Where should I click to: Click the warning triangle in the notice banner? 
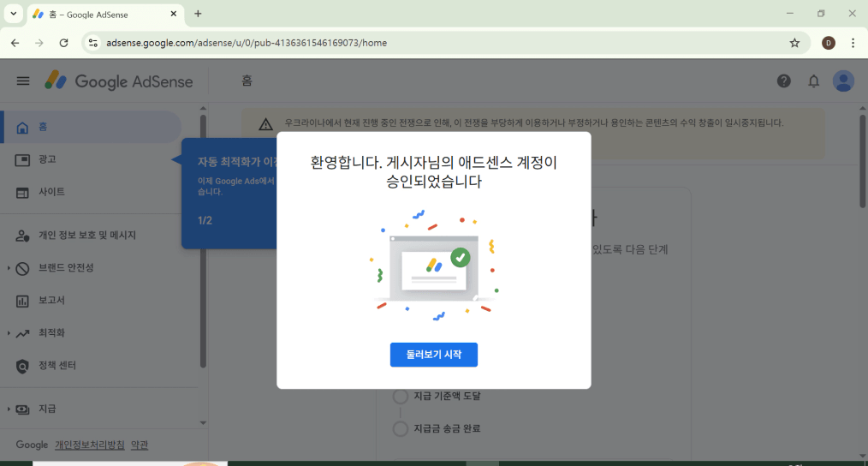(x=265, y=124)
